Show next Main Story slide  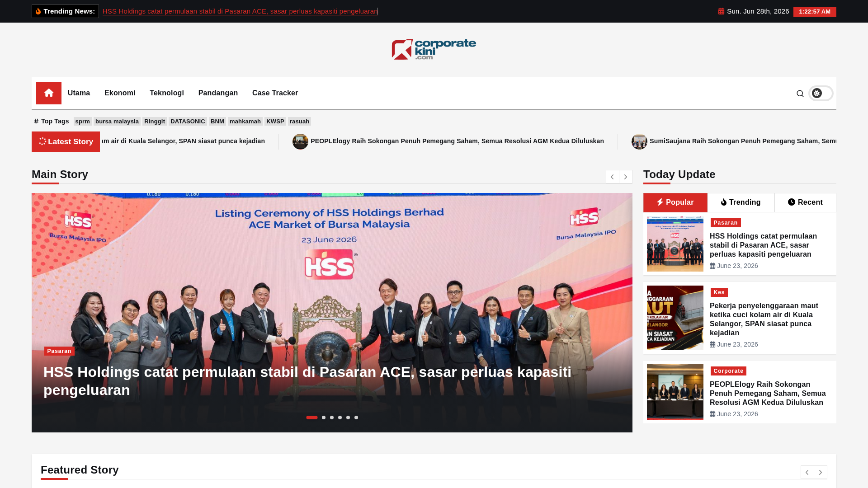pos(626,177)
